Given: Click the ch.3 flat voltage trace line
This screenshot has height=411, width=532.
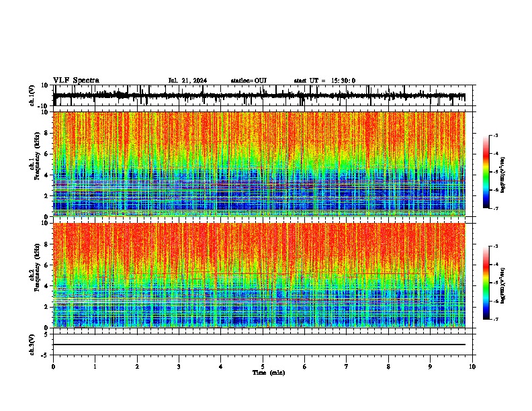Looking at the screenshot, I should (x=259, y=345).
